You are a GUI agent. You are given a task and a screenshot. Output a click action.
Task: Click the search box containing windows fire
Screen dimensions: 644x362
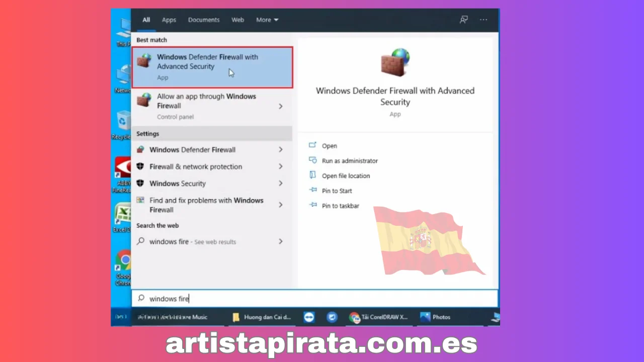pyautogui.click(x=315, y=299)
